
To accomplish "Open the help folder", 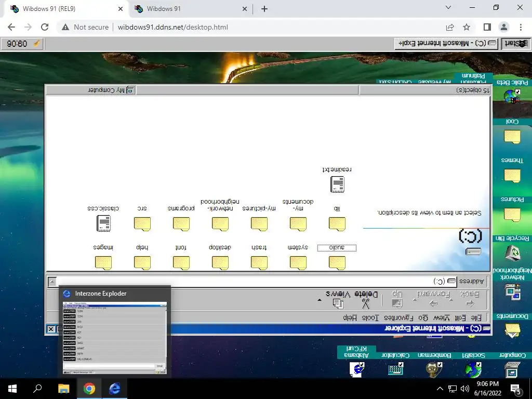I will tap(142, 262).
